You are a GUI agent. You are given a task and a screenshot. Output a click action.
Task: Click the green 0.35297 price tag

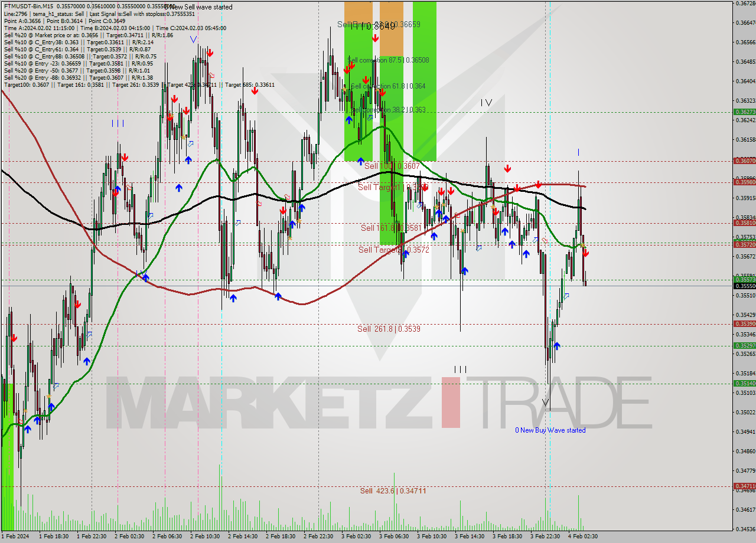coord(744,345)
